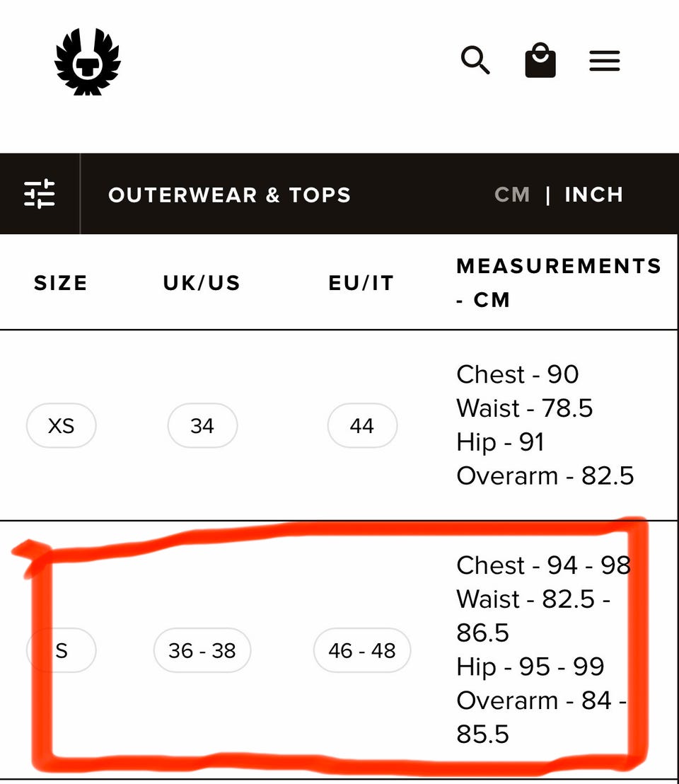Click the EU/IT 44 size pill
Viewport: 679px width, 784px height.
362,426
